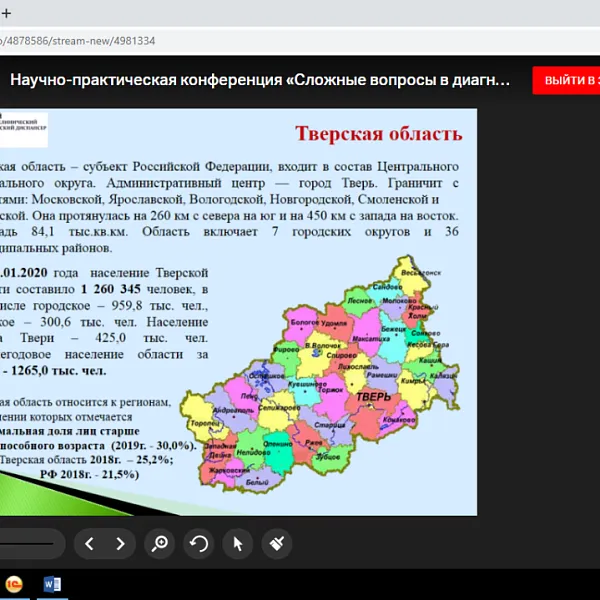This screenshot has height=600, width=600.
Task: Click the rotate/reset circular arrow icon
Action: point(199,543)
